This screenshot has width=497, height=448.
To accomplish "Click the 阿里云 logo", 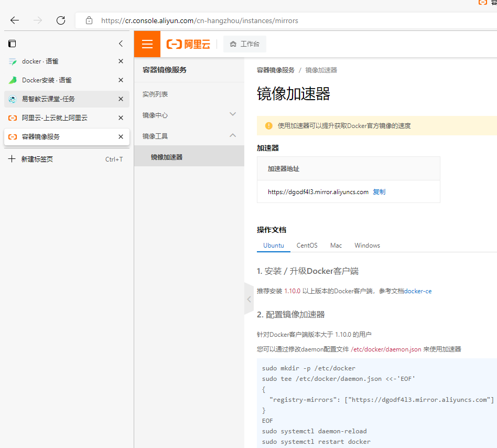I will 188,44.
